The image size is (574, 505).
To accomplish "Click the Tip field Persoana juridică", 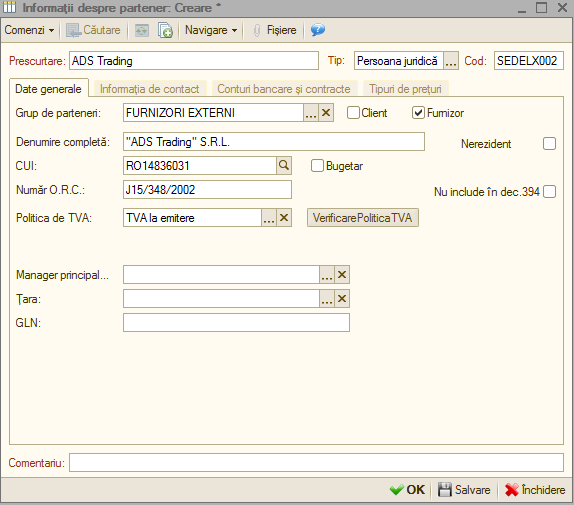I will (399, 61).
